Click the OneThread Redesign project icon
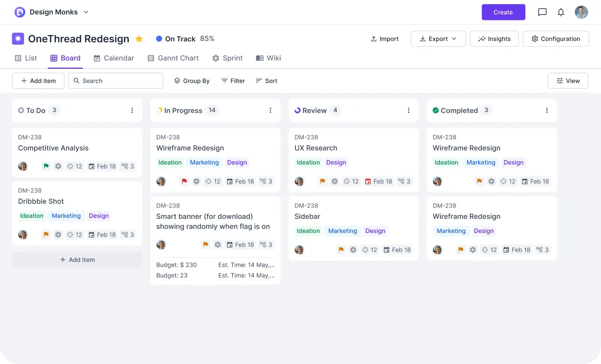The width and height of the screenshot is (601, 364). point(18,39)
